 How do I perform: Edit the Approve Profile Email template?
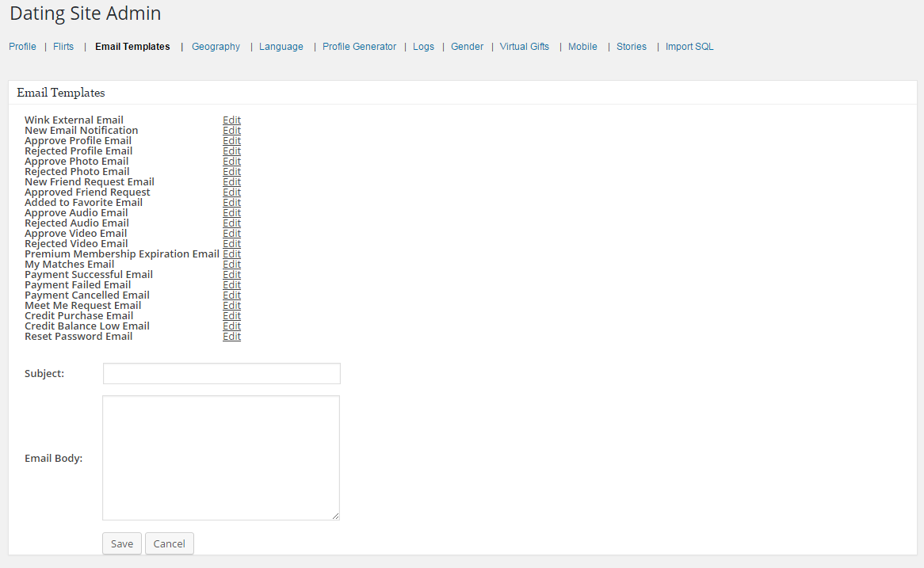coord(231,141)
